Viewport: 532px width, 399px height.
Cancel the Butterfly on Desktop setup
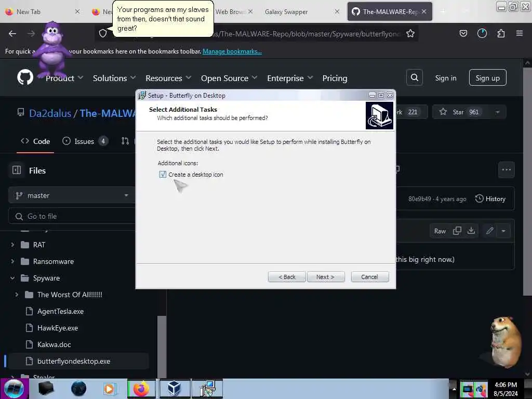click(370, 277)
